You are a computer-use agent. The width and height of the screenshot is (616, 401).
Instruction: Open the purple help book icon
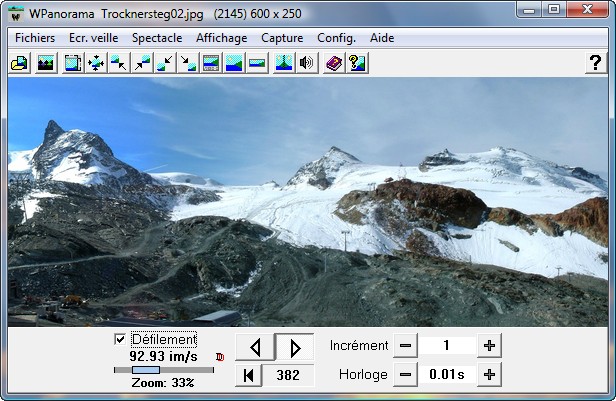[x=334, y=63]
